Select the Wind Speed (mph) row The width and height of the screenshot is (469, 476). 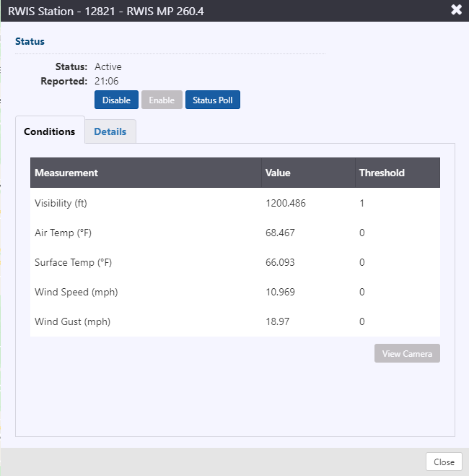point(235,292)
